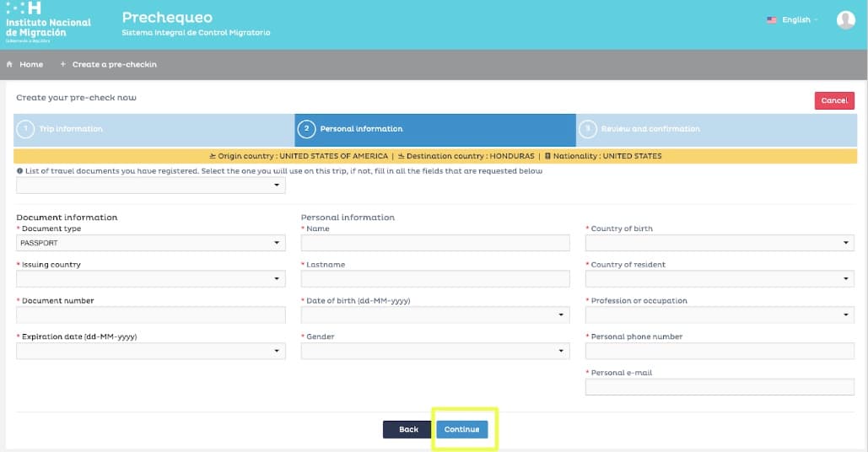868x452 pixels.
Task: Click the step 3 circle icon
Action: [589, 129]
